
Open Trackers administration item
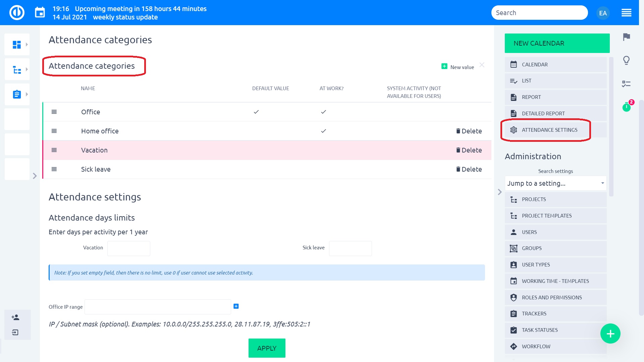coord(555,314)
